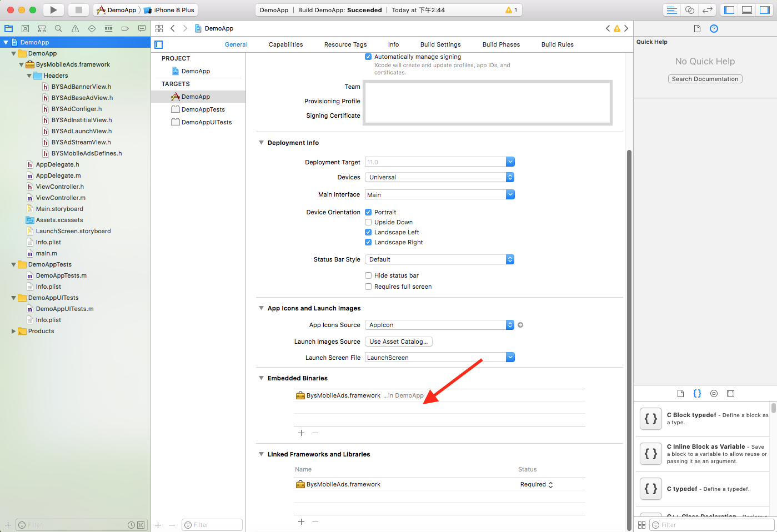Open the Code Snippet library
This screenshot has height=532, width=777.
point(697,393)
